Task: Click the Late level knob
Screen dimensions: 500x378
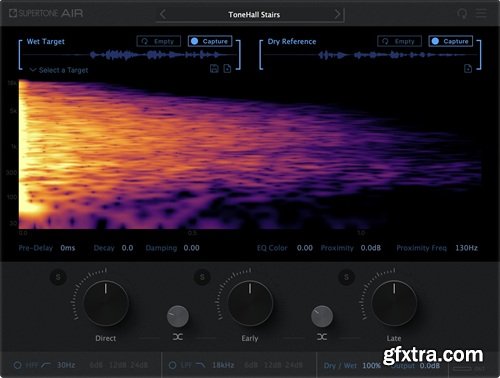Action: 394,303
